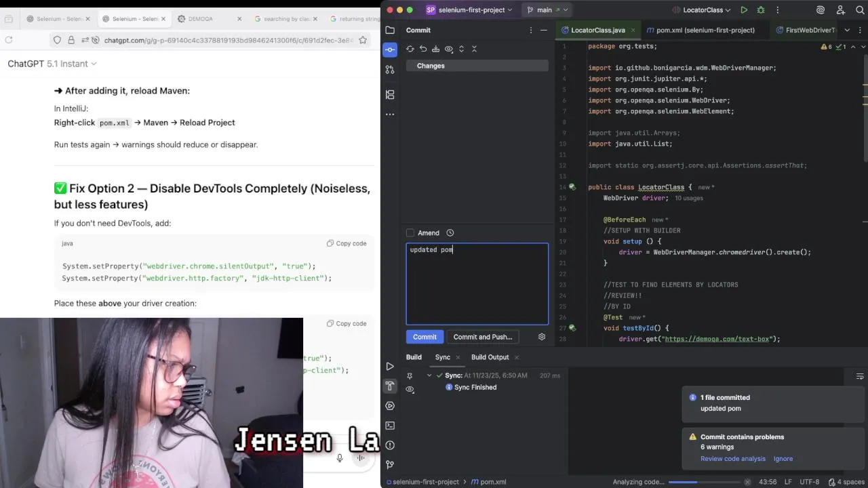Click the demoqa.com/text-box URL in code
The image size is (868, 488).
pos(717,339)
